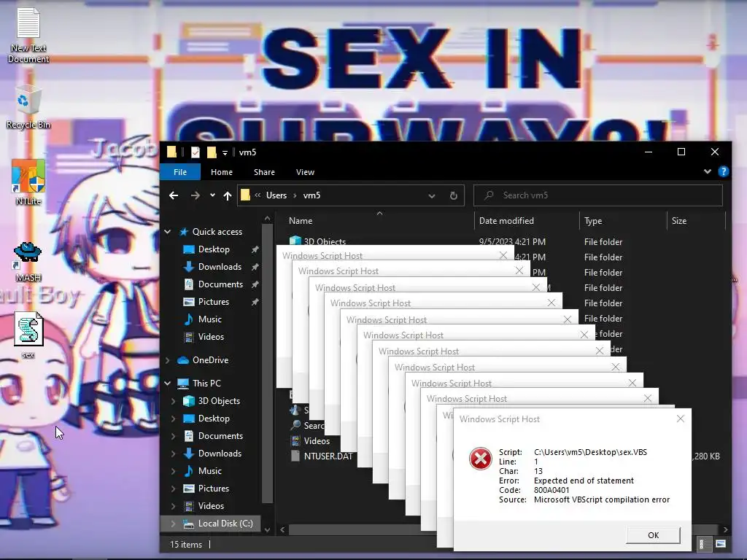Select the NTUSER.DAT file
Image resolution: width=747 pixels, height=560 pixels.
click(328, 456)
